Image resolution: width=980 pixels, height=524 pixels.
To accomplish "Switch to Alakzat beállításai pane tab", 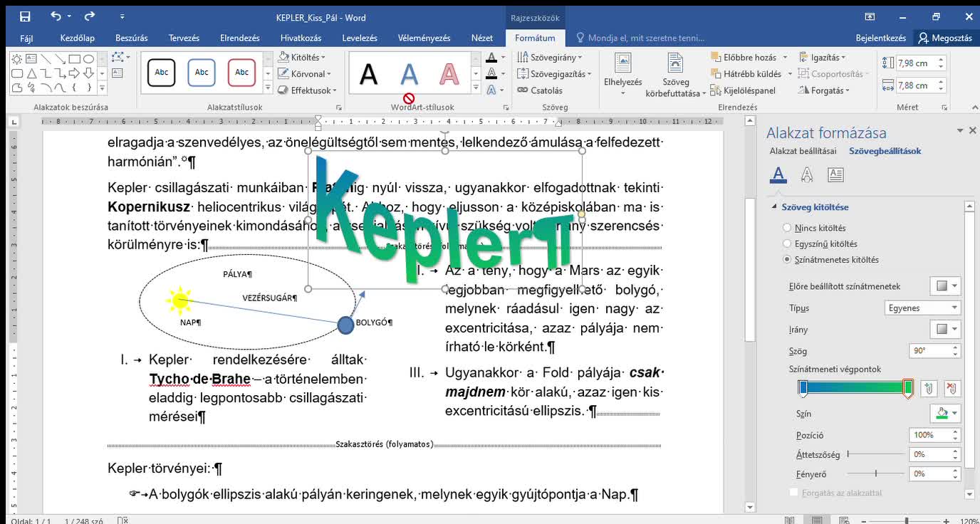I will 803,151.
